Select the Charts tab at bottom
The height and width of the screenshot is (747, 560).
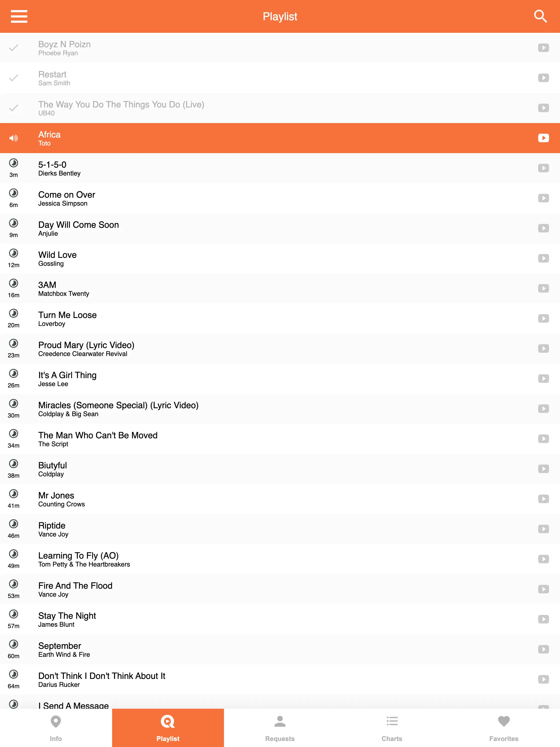point(392,729)
